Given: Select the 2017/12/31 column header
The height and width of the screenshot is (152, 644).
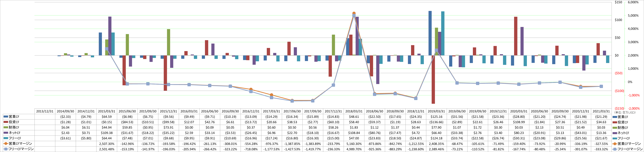Looking at the screenshot, I should coord(333,111).
